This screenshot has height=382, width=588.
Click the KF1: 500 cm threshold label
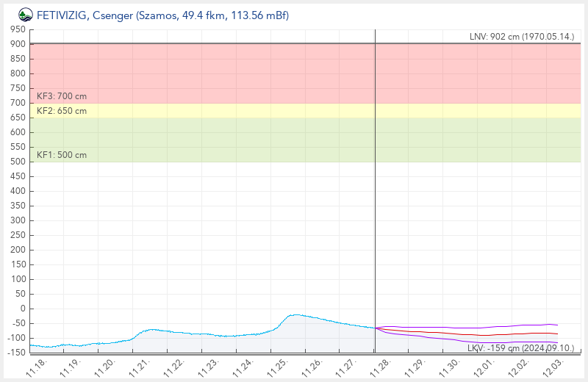click(62, 155)
